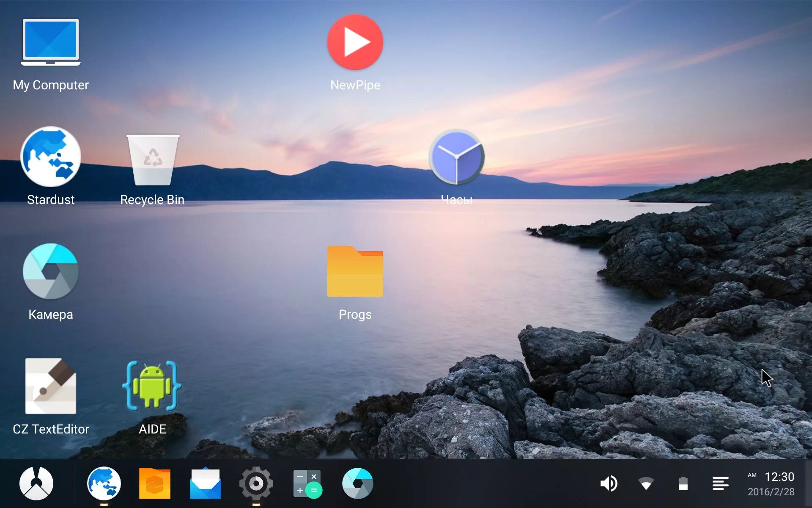Launch the calculator from the taskbar
Viewport: 812px width, 508px height.
307,484
